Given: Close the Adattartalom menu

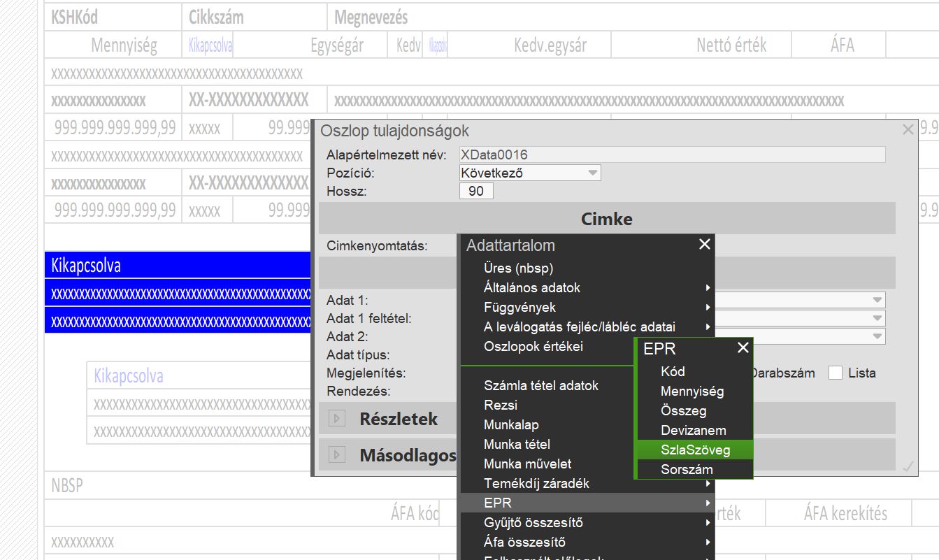Looking at the screenshot, I should [704, 244].
